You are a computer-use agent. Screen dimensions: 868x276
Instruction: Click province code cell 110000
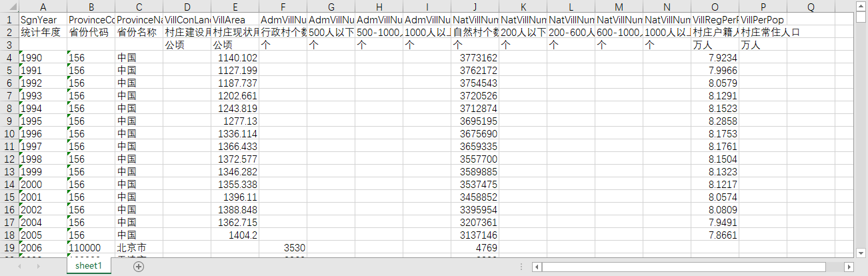pos(91,247)
